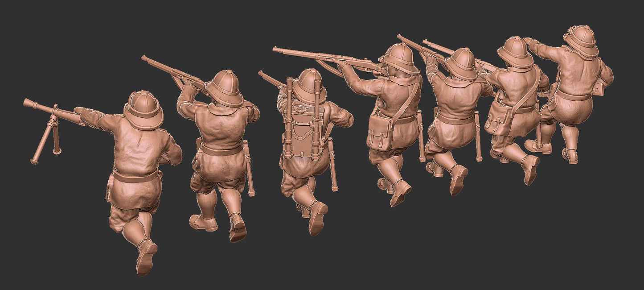The image size is (644, 290).
Task: Select the machine gunner's waist belt
Action: (135, 177)
